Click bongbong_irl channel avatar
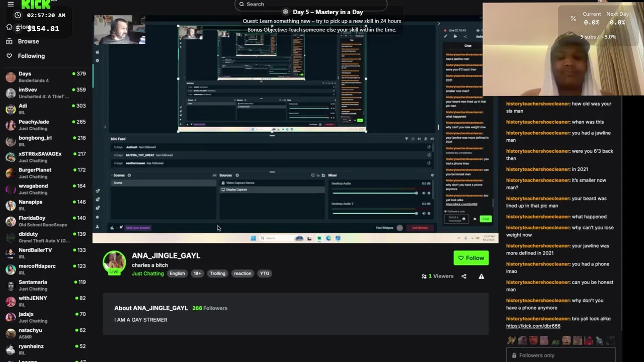The image size is (644, 362). click(x=11, y=141)
